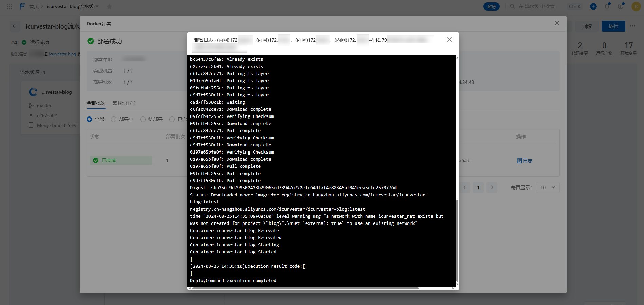Viewport: 644px width, 305px height.
Task: Open the notifications bell
Action: coord(607,6)
